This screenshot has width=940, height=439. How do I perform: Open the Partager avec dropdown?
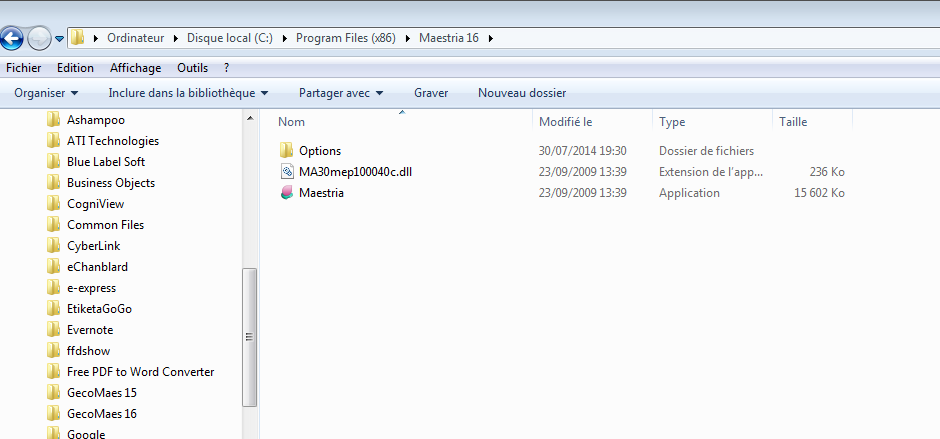[x=340, y=93]
